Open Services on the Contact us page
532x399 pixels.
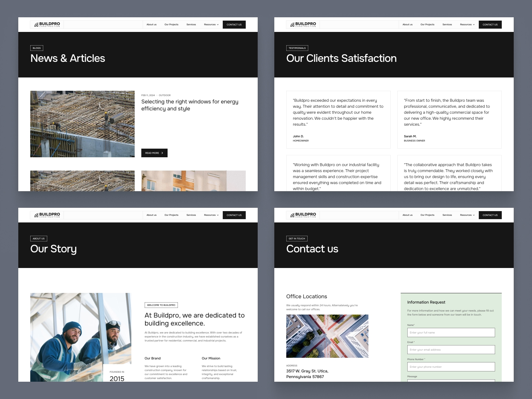tap(447, 215)
